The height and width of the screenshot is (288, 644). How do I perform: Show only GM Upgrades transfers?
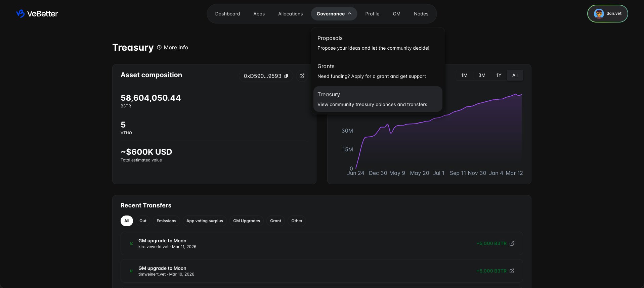point(247,221)
